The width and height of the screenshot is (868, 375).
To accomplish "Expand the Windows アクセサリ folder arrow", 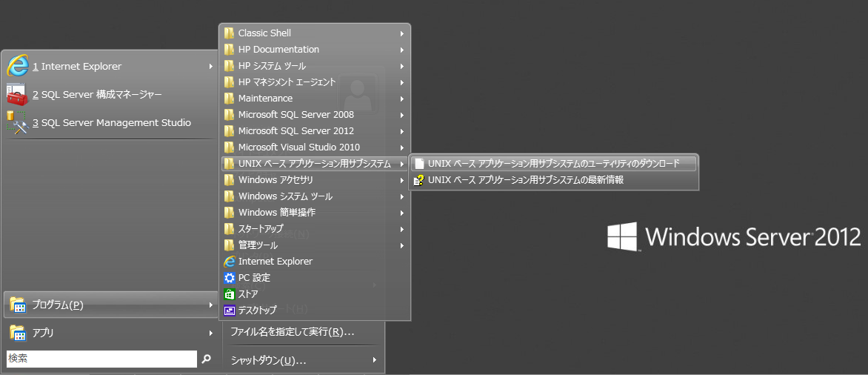I will pyautogui.click(x=401, y=180).
